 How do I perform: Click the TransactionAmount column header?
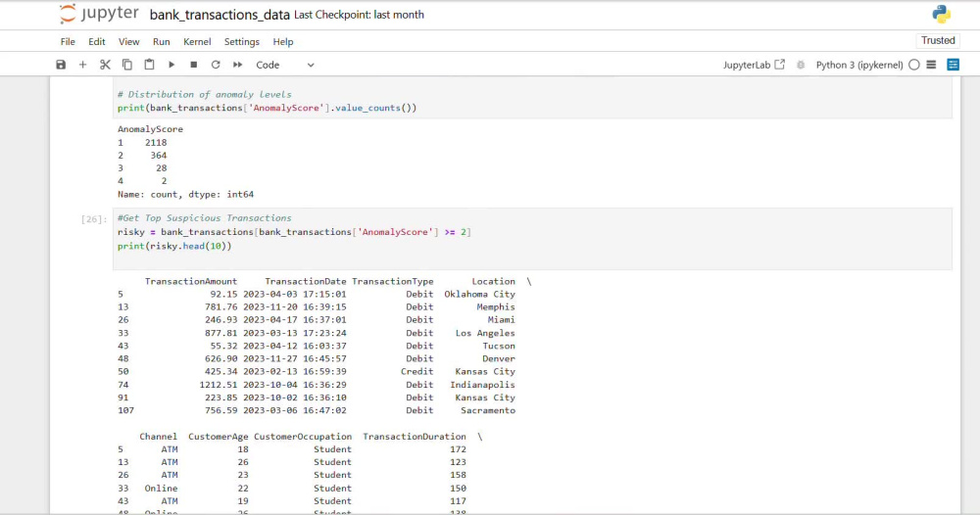click(x=191, y=282)
